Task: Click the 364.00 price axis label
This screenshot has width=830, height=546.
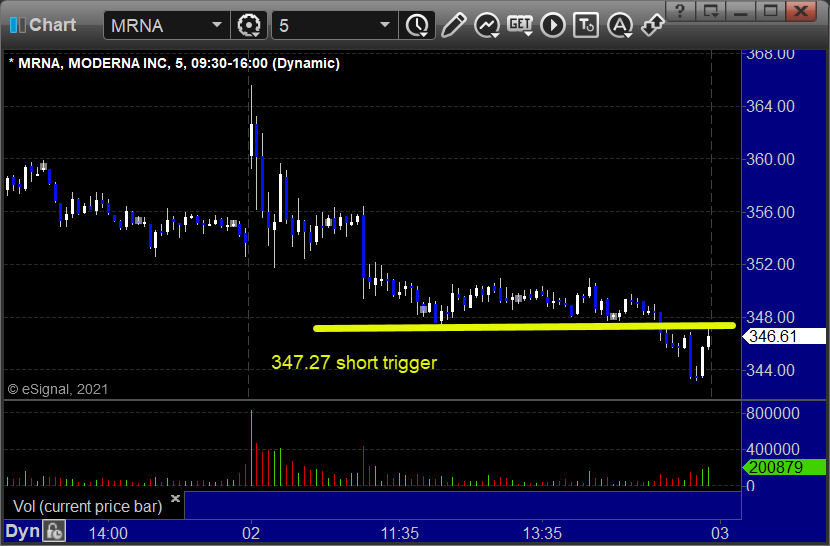Action: pyautogui.click(x=770, y=106)
